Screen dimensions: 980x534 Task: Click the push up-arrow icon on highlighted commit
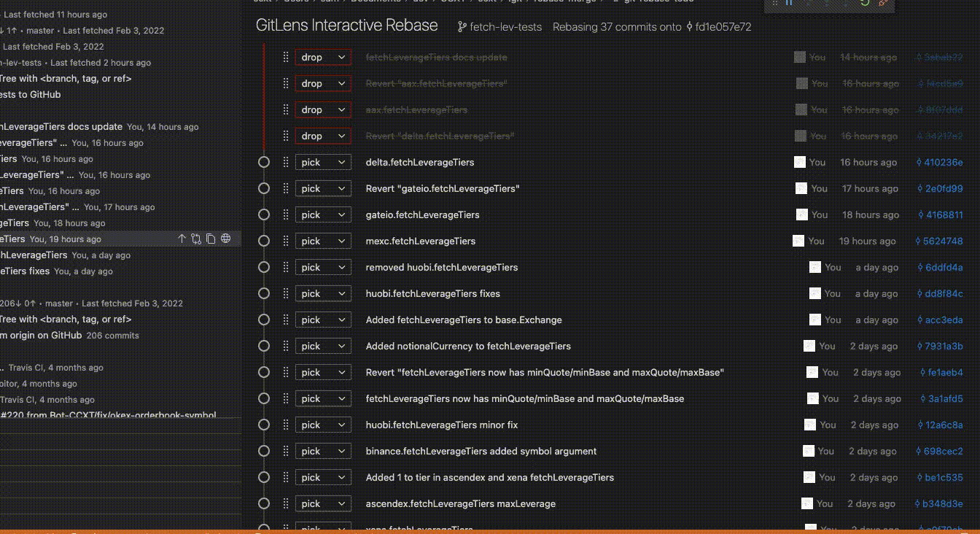tap(182, 239)
